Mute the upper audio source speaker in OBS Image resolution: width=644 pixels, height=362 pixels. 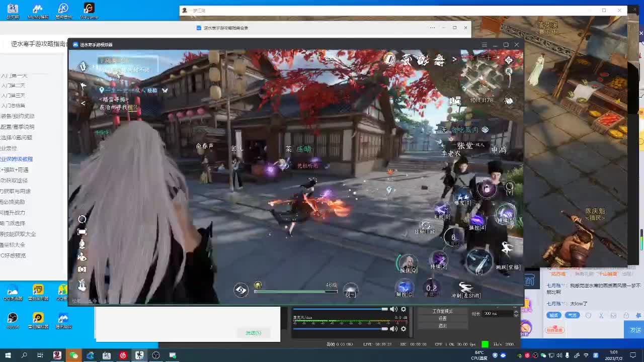[x=394, y=309]
